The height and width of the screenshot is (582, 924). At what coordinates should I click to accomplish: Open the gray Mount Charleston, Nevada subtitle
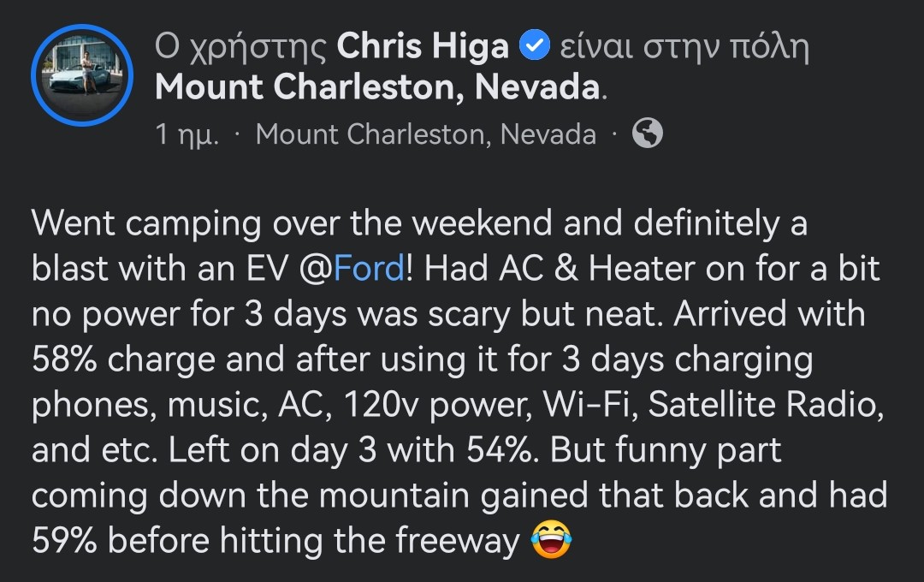[425, 134]
